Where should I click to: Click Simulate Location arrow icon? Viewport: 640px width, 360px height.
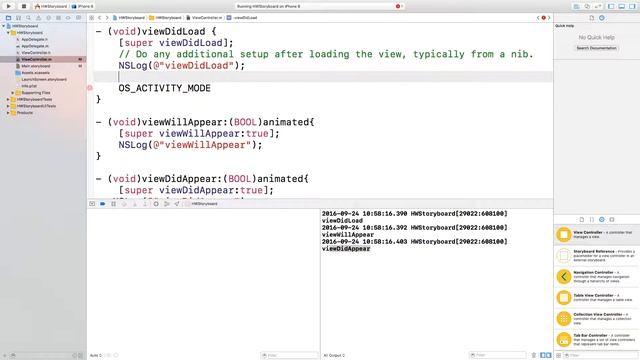(x=177, y=204)
